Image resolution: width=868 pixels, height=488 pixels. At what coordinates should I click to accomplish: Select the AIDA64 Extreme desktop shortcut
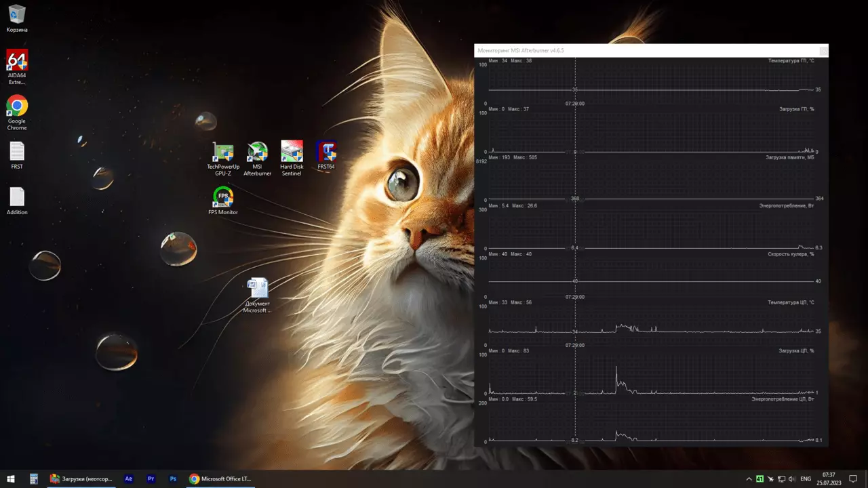click(x=17, y=66)
